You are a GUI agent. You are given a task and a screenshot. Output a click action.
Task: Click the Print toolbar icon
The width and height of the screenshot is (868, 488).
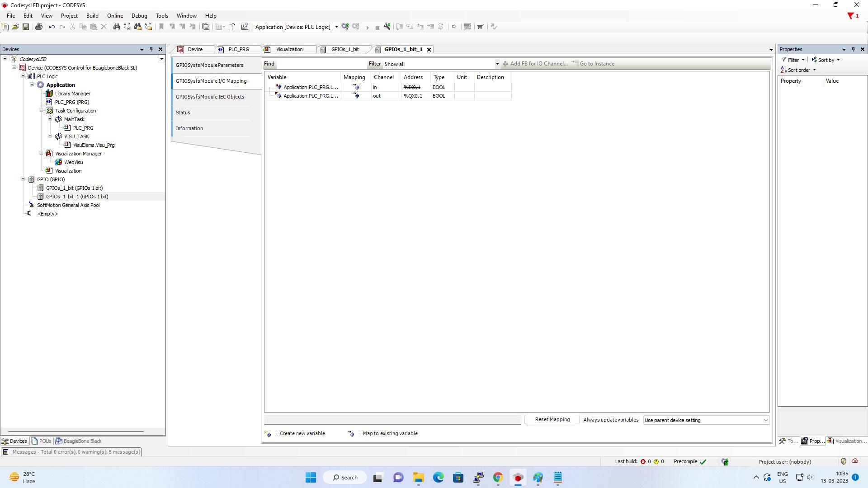(x=39, y=27)
